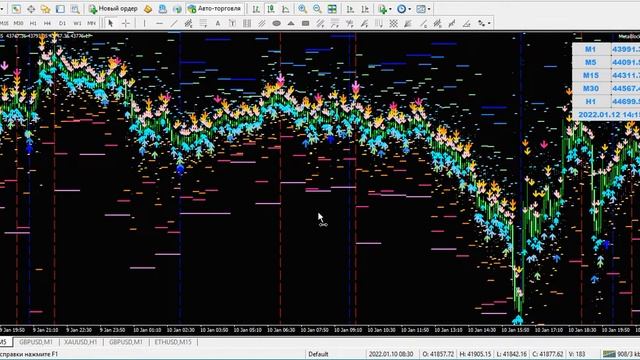Select the M30 timeframe button in the toolbar

coord(18,23)
